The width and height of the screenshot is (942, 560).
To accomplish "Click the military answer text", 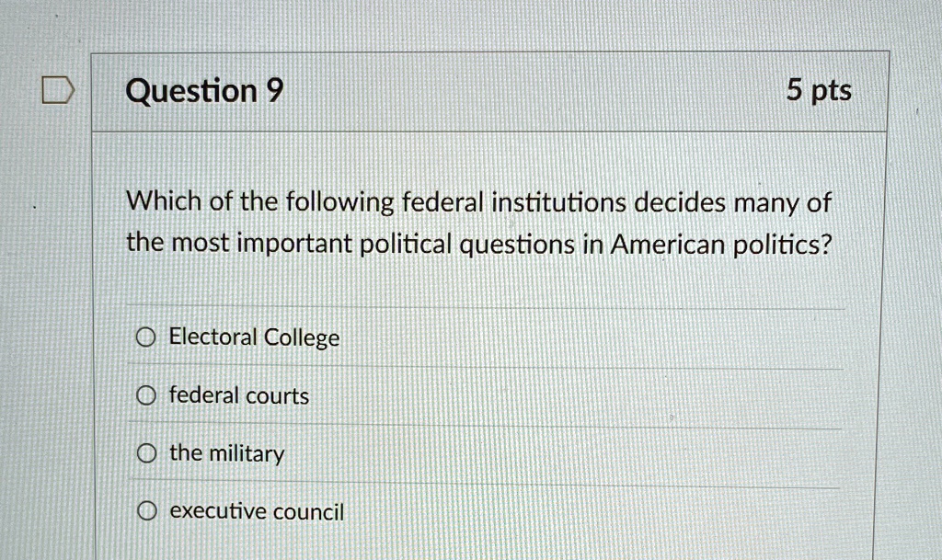I will 227,453.
